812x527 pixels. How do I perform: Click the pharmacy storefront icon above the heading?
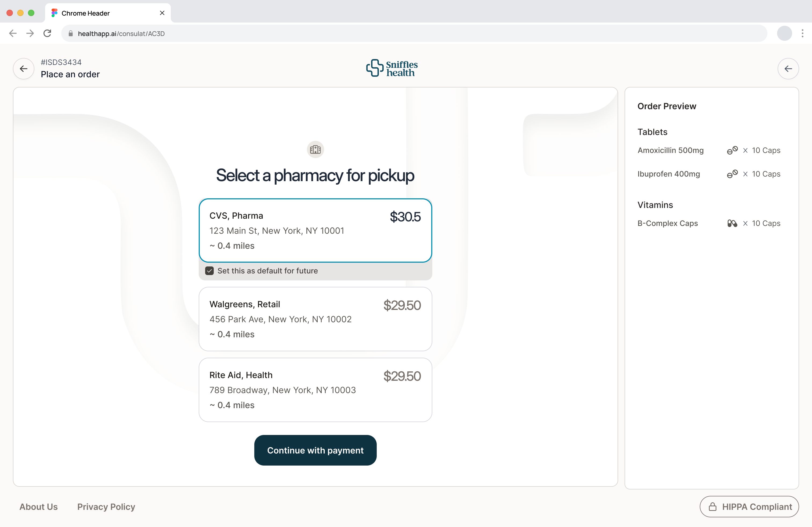click(x=315, y=149)
